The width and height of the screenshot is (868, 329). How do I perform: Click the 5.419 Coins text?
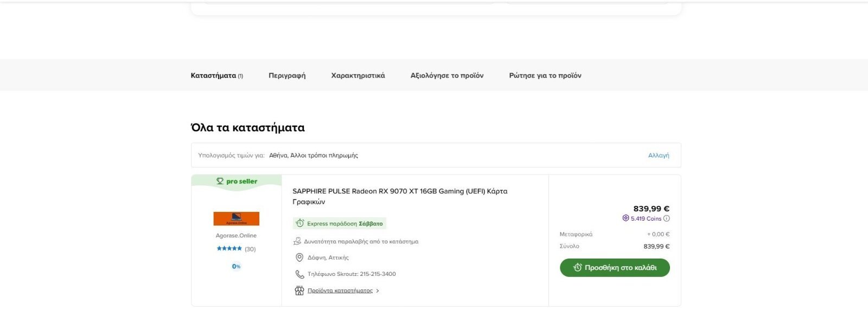point(646,218)
